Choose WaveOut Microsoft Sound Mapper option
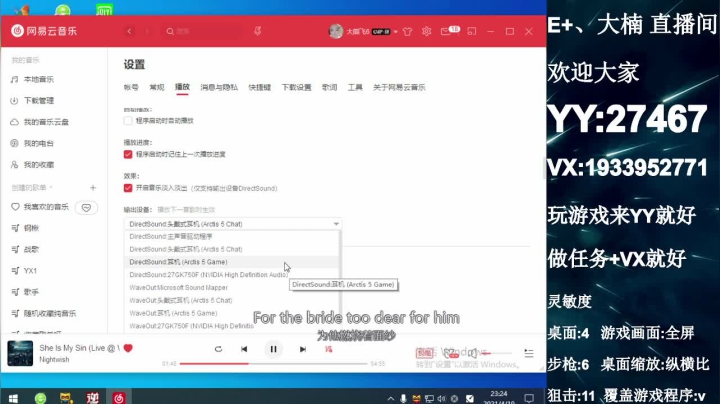The width and height of the screenshot is (720, 404). pyautogui.click(x=232, y=288)
